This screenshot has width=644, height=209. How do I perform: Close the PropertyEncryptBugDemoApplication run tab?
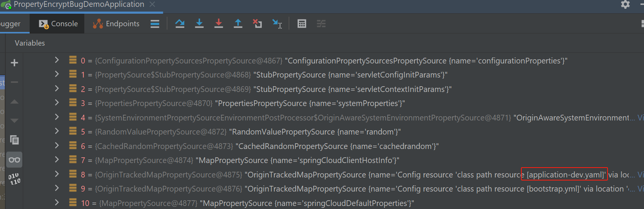tap(152, 4)
